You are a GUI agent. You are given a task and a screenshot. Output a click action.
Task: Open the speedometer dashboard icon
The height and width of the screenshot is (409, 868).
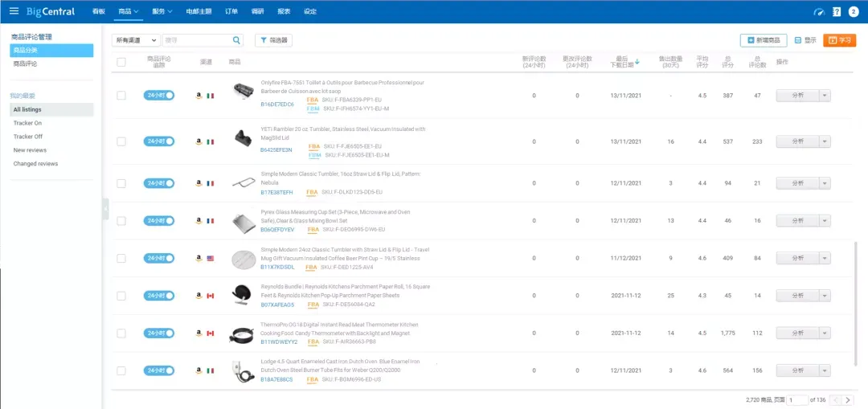pyautogui.click(x=819, y=11)
